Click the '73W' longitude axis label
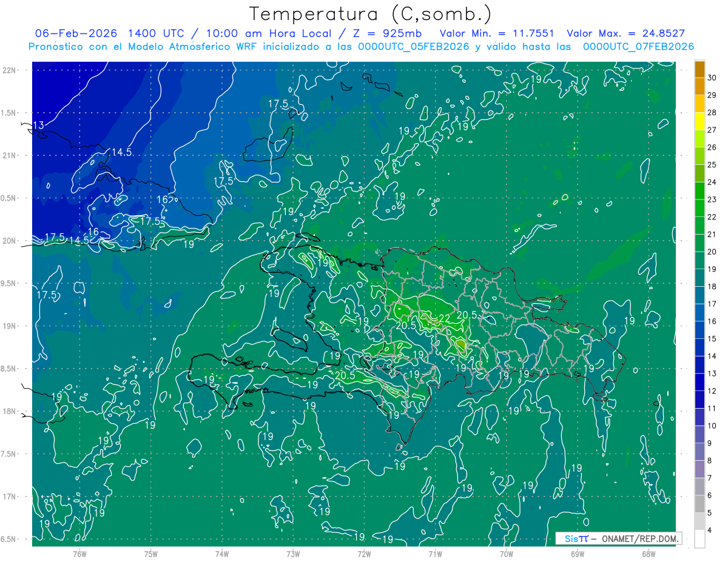This screenshot has width=728, height=562. pos(293,554)
